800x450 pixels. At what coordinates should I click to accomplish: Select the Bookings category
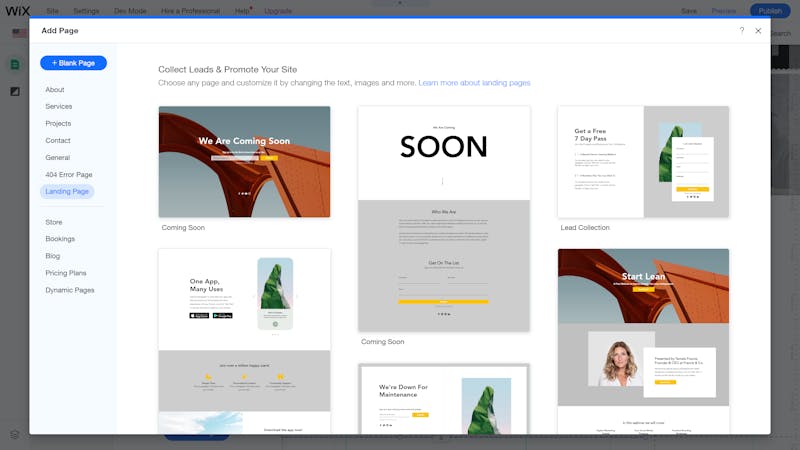point(60,239)
